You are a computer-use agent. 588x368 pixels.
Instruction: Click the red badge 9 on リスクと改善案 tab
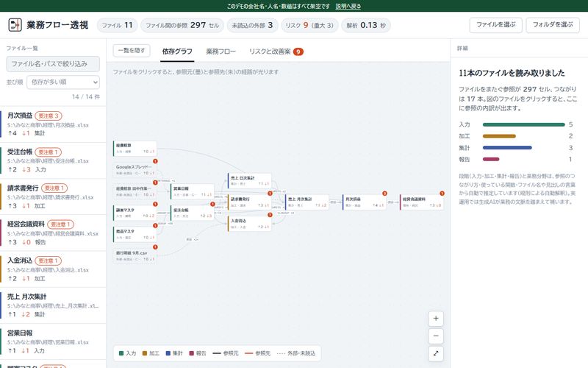(298, 52)
